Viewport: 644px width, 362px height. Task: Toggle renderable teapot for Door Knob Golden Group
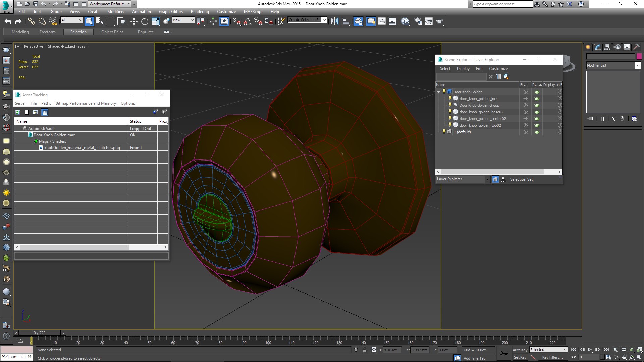point(537,105)
